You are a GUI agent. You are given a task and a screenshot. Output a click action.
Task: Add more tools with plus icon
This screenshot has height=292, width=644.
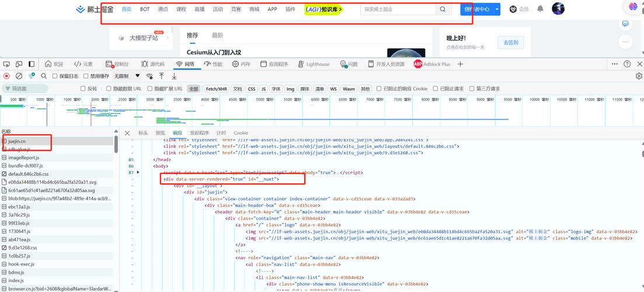(461, 64)
